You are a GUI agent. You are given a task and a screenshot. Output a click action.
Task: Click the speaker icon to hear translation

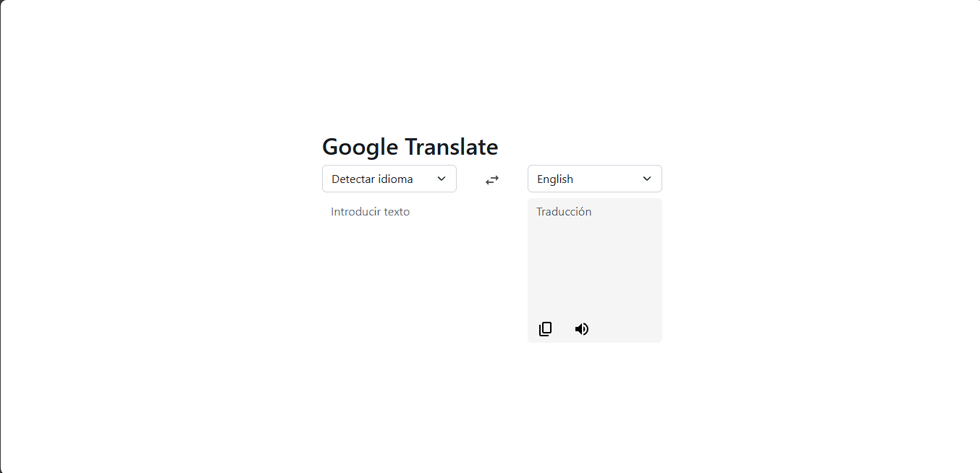(x=581, y=328)
